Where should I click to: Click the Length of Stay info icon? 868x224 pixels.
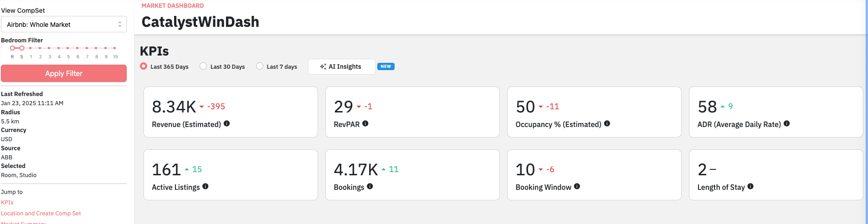[750, 186]
